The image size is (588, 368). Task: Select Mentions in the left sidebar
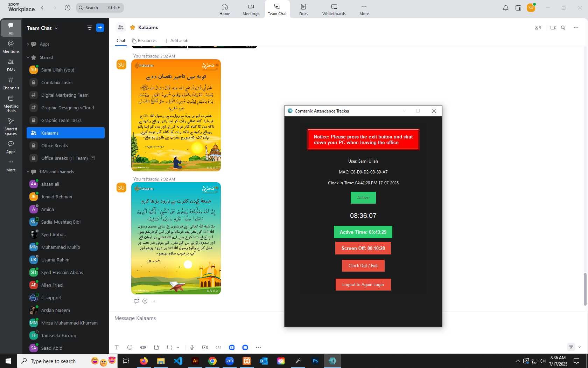[x=11, y=47]
